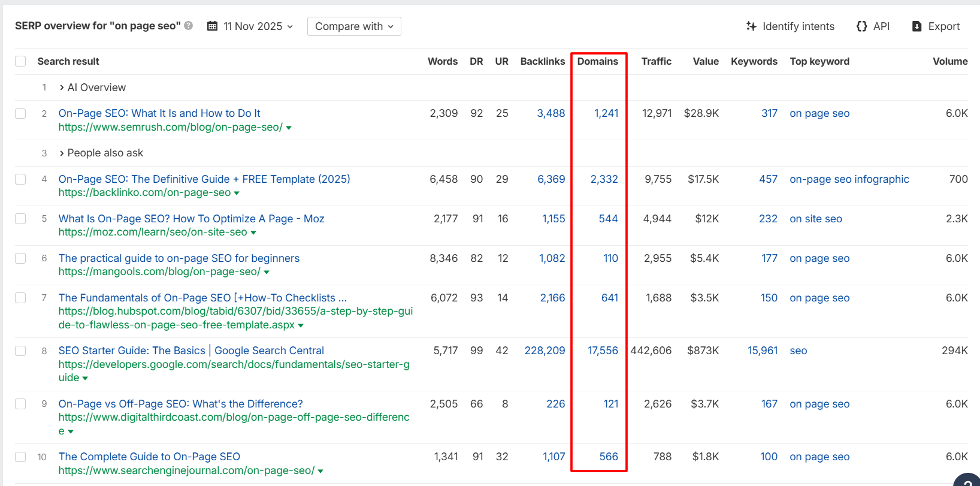Click the help question mark icon beside SERP overview title
This screenshot has width=980, height=486.
189,26
